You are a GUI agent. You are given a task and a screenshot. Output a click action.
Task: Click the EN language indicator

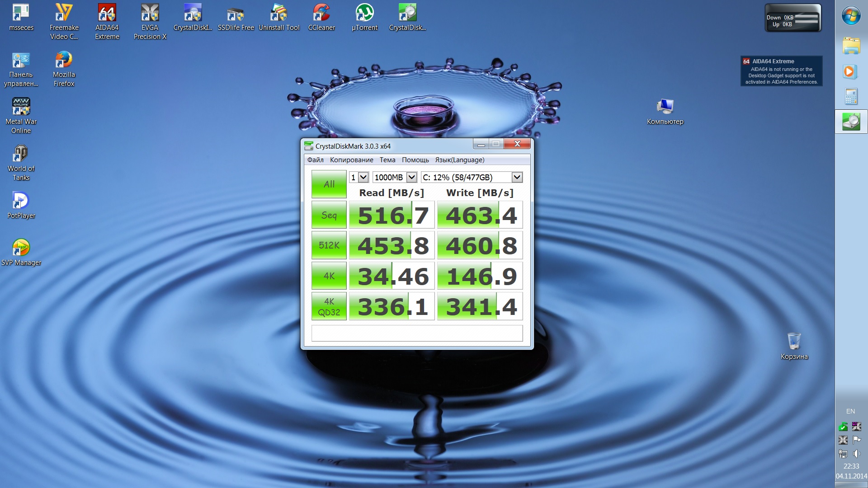tap(850, 411)
